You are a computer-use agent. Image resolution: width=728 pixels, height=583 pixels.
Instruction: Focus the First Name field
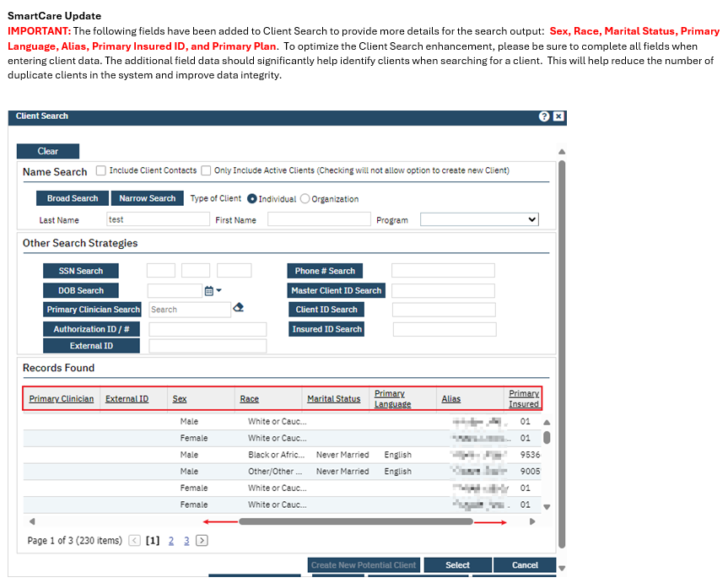click(319, 219)
